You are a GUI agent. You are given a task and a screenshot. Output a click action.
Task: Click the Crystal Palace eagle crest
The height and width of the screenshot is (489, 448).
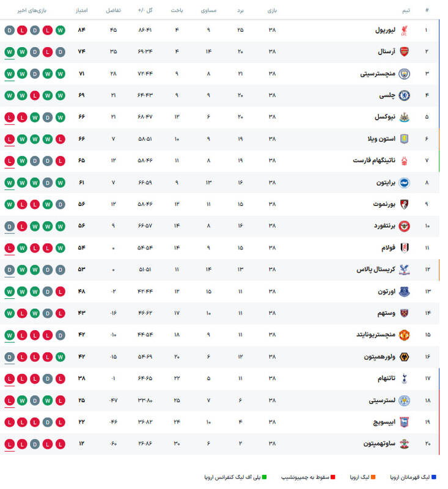click(x=404, y=270)
